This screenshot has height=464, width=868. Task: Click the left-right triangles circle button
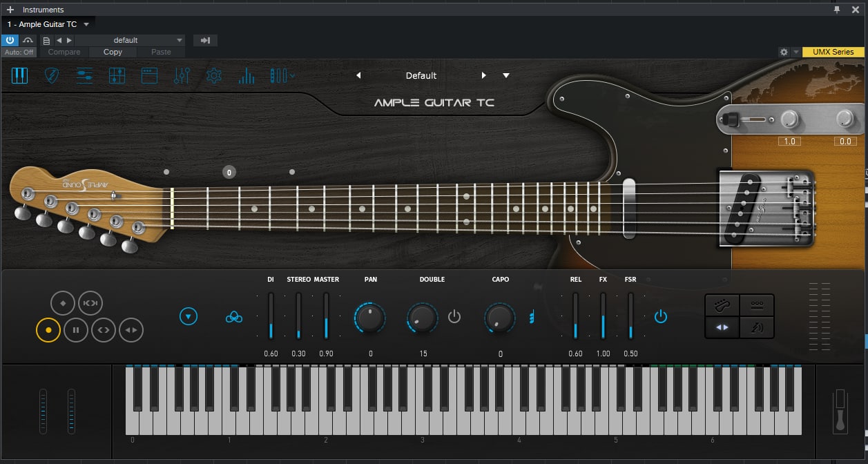(x=131, y=330)
